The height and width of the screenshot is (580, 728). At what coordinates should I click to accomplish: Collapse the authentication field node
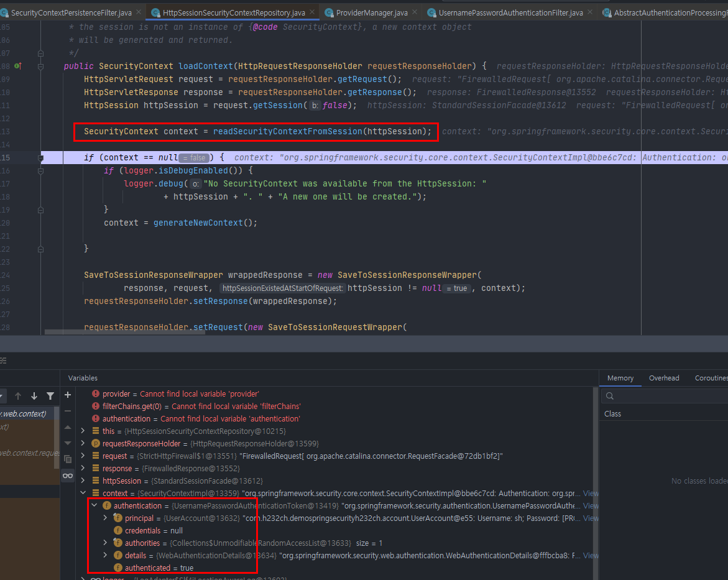point(94,505)
